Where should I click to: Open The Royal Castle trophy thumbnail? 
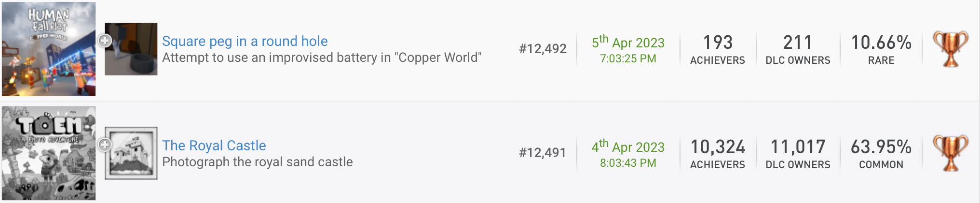tap(131, 153)
